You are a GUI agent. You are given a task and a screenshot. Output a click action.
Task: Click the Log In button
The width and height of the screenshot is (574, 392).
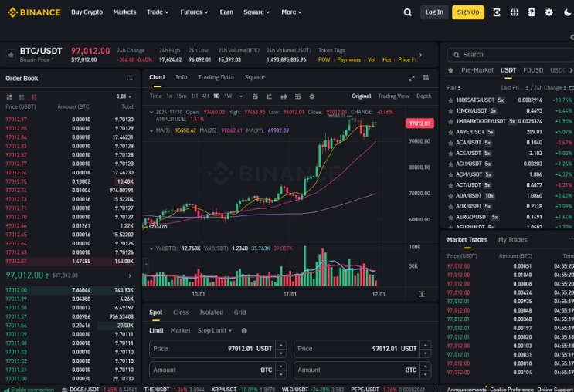click(434, 12)
